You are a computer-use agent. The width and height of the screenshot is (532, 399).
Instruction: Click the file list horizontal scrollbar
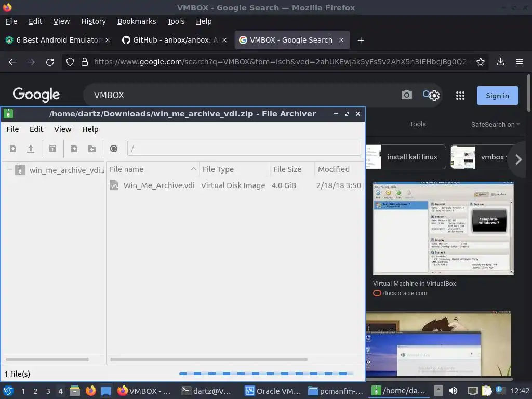209,360
